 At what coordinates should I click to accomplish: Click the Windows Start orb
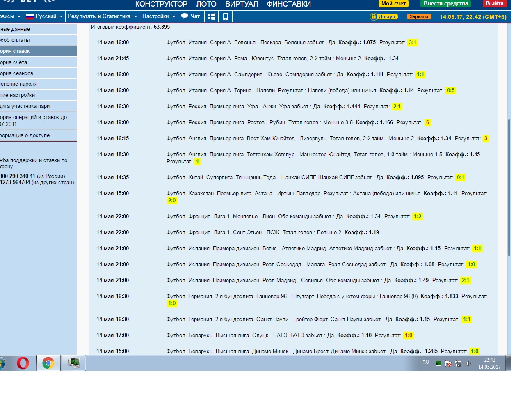pos(2,363)
